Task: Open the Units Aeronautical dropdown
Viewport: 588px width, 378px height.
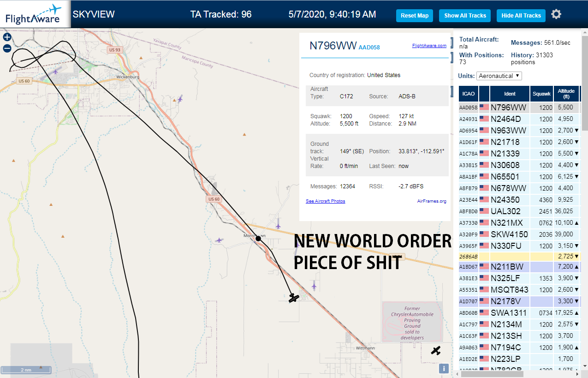Action: tap(499, 76)
